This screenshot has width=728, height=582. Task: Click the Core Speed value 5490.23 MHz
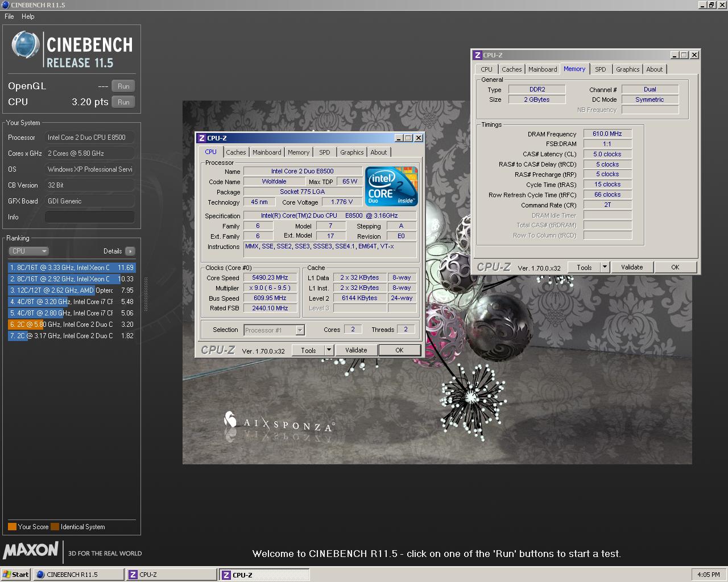click(x=270, y=278)
